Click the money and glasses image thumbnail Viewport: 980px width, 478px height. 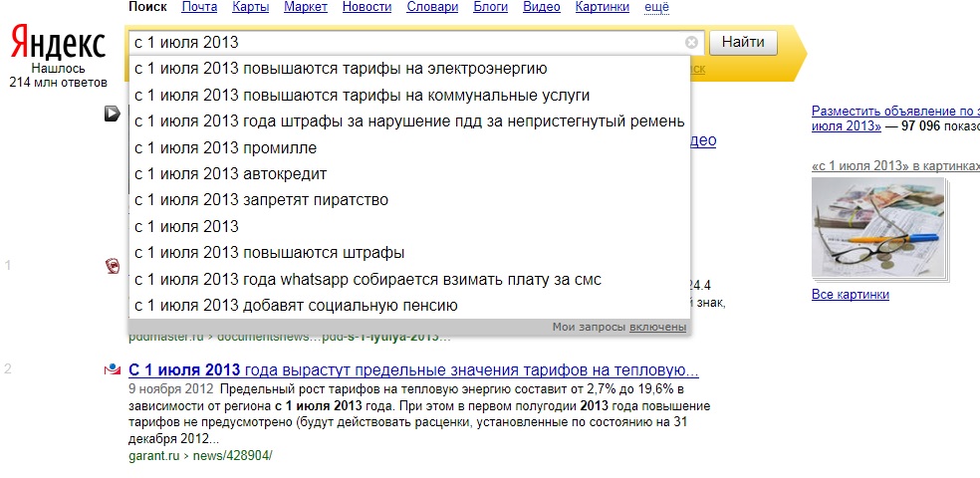click(x=877, y=230)
